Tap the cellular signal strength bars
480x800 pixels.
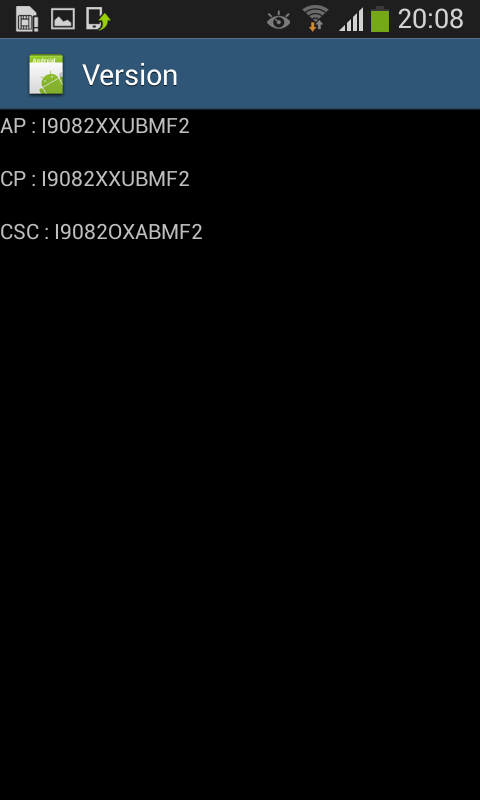[351, 20]
